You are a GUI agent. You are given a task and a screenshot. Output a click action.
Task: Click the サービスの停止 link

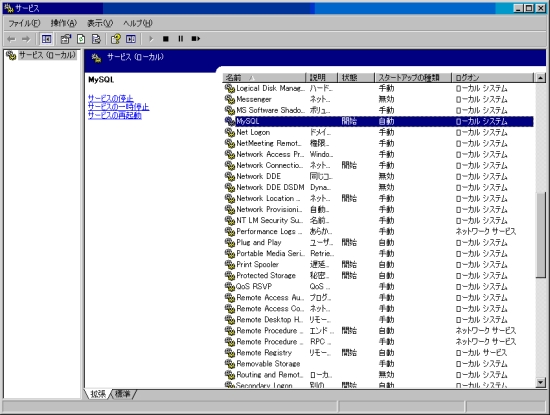pyautogui.click(x=110, y=98)
